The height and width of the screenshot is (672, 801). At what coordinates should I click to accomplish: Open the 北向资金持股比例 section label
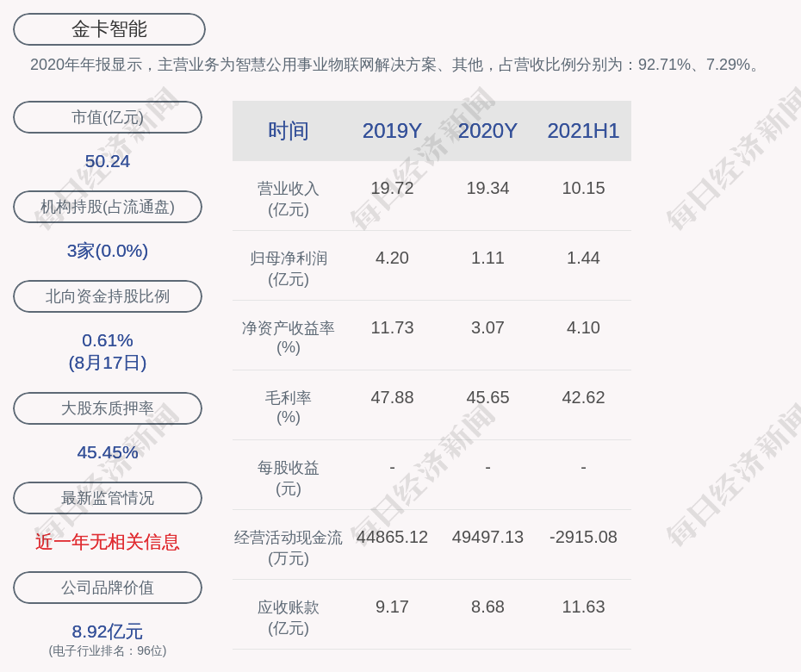tap(108, 296)
